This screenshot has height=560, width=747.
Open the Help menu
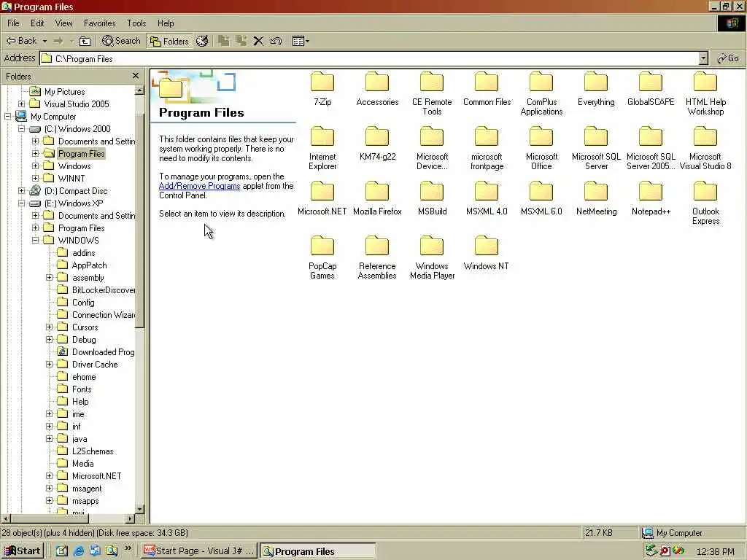(x=166, y=23)
